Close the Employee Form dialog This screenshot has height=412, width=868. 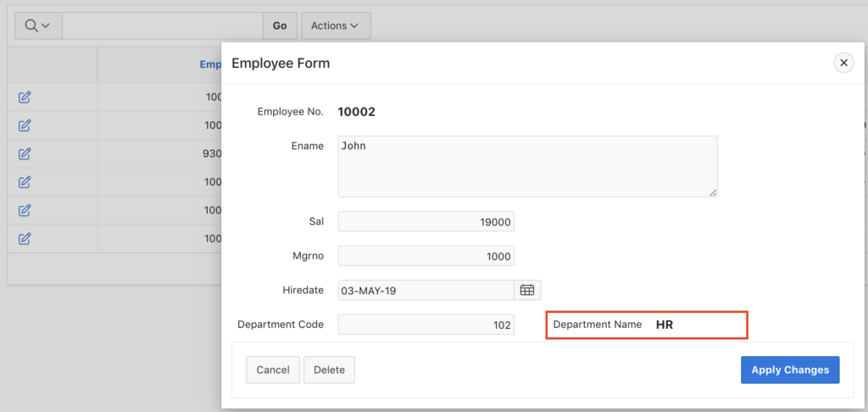[843, 63]
